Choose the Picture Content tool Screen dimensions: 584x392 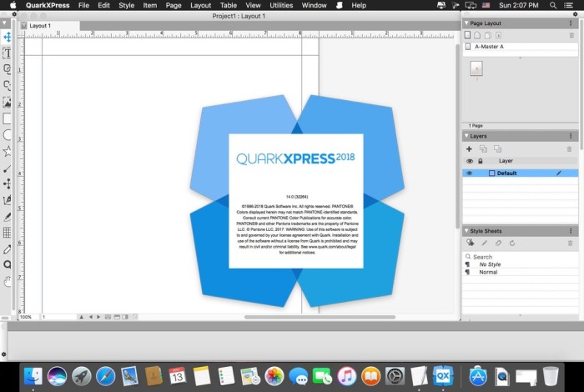coord(8,102)
